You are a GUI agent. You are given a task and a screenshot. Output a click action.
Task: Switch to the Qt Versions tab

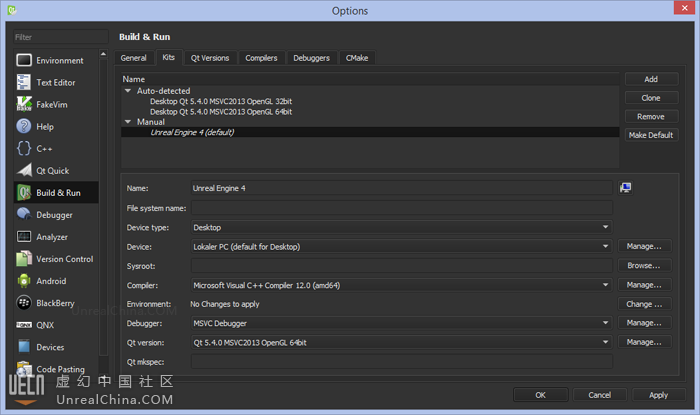click(x=210, y=58)
